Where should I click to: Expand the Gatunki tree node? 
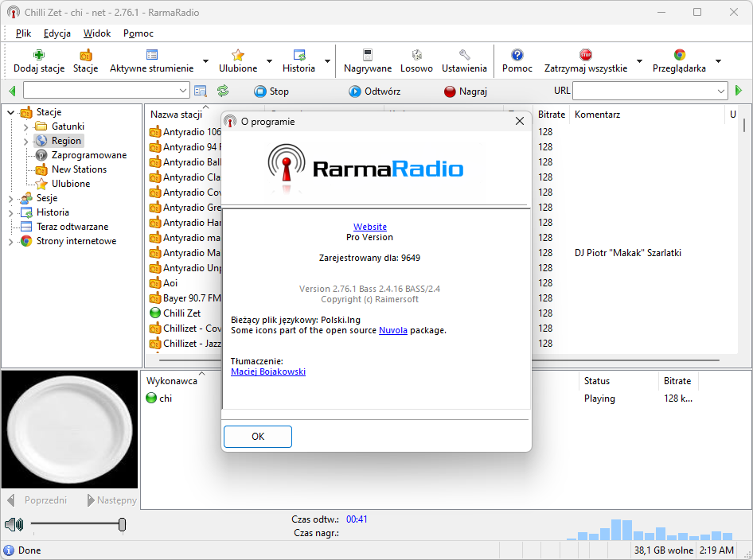(26, 127)
